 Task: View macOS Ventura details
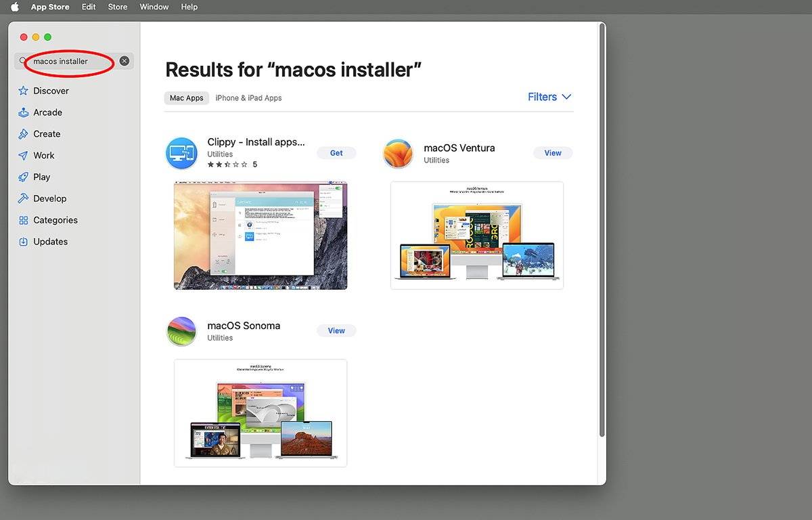click(553, 153)
